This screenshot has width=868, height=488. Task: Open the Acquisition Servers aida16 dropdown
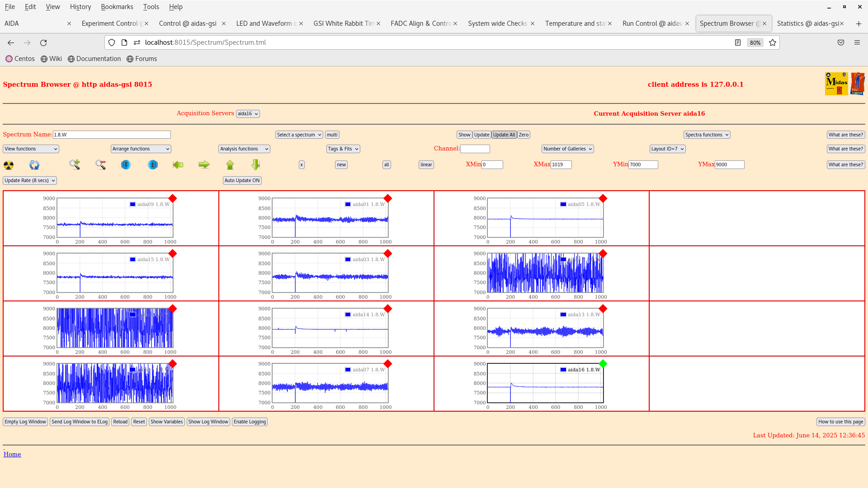click(248, 114)
